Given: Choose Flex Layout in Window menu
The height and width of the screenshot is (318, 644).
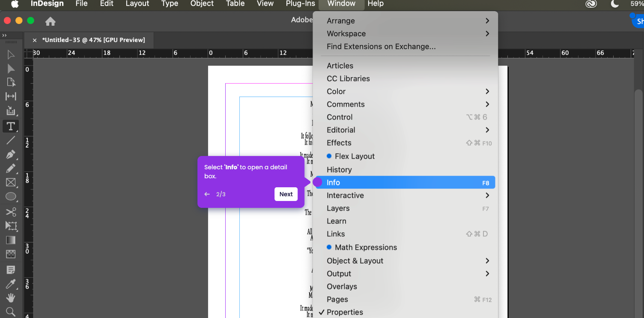Looking at the screenshot, I should [x=405, y=156].
